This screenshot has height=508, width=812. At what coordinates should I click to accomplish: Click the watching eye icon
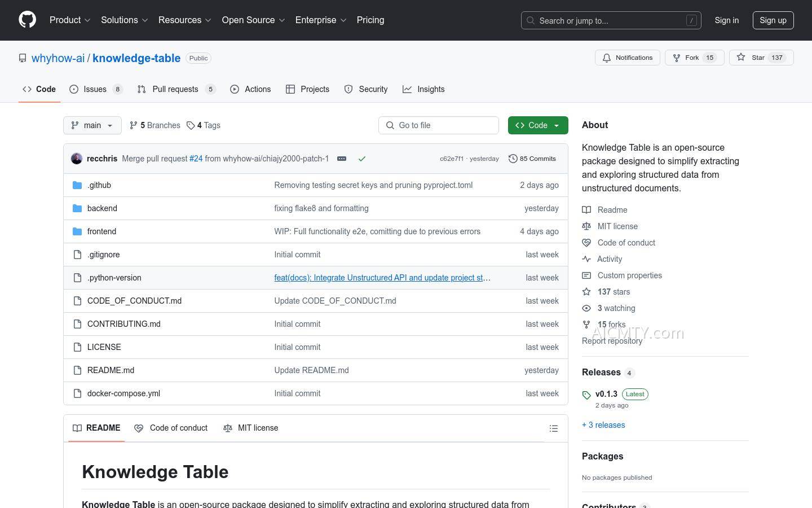(586, 308)
